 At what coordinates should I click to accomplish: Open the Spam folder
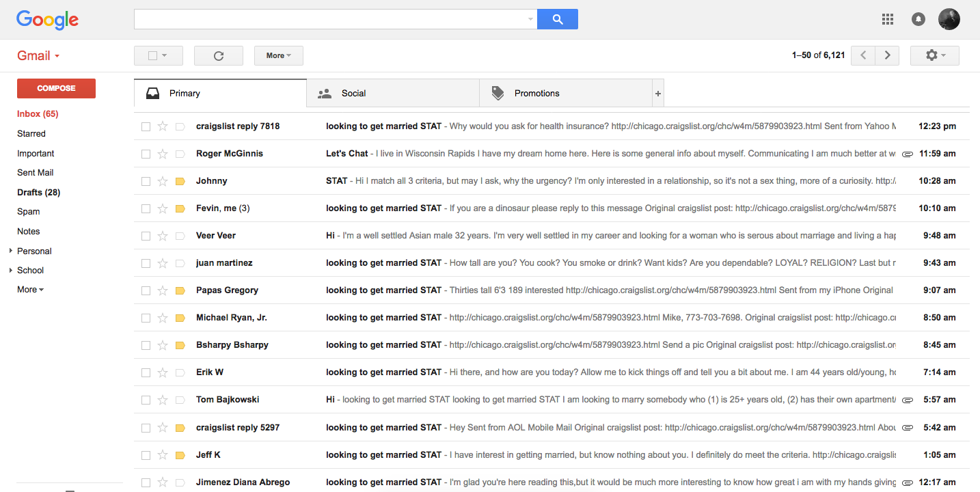[x=29, y=212]
